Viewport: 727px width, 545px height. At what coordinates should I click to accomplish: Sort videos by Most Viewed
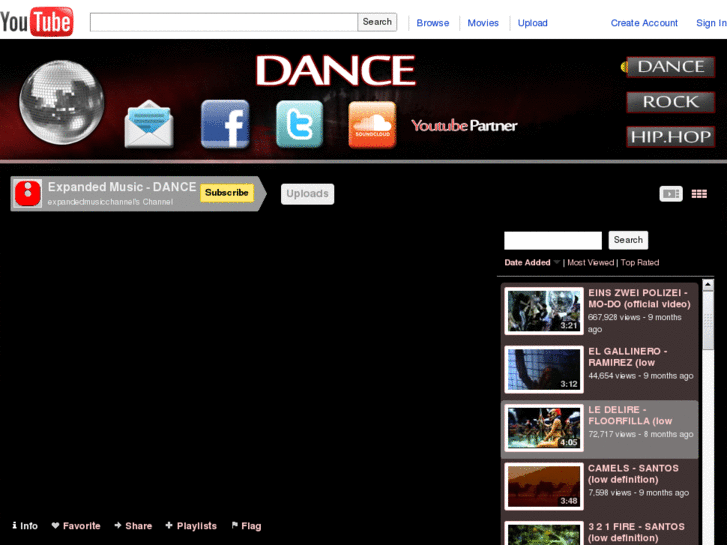590,263
